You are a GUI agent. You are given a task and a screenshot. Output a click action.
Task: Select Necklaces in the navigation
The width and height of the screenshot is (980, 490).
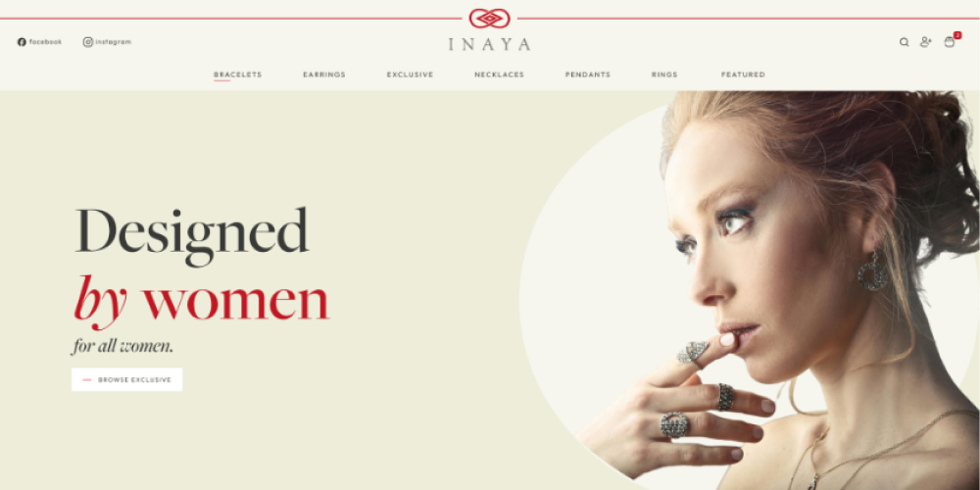(x=499, y=74)
